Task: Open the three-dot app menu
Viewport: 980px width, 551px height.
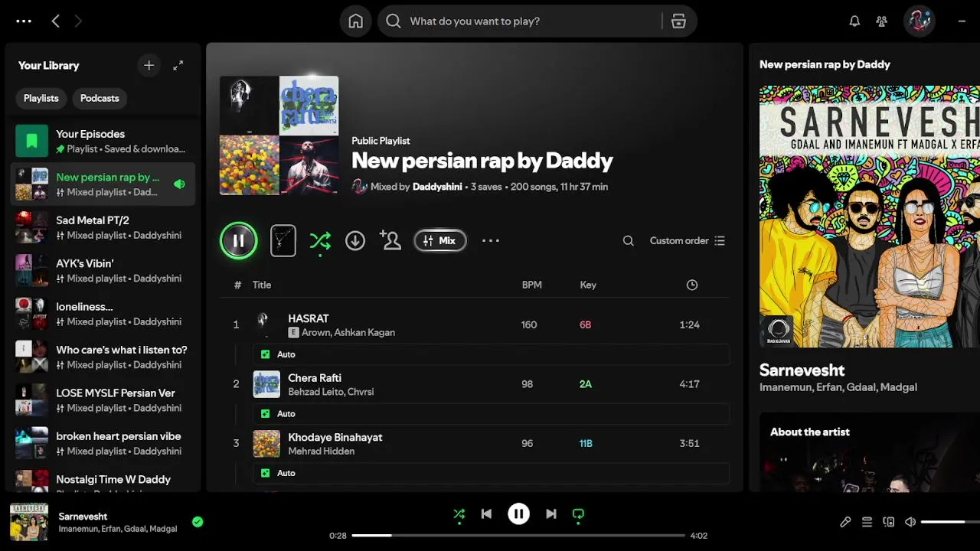Action: coord(24,21)
